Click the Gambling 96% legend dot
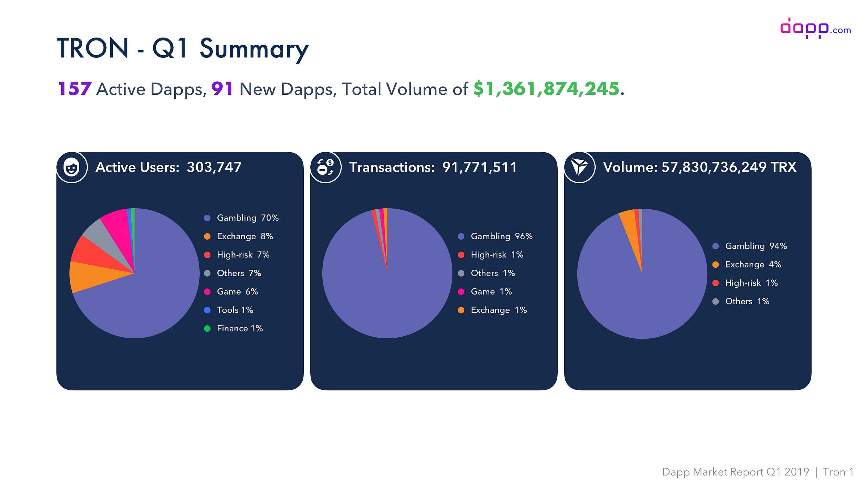The height and width of the screenshot is (488, 868). coord(461,236)
